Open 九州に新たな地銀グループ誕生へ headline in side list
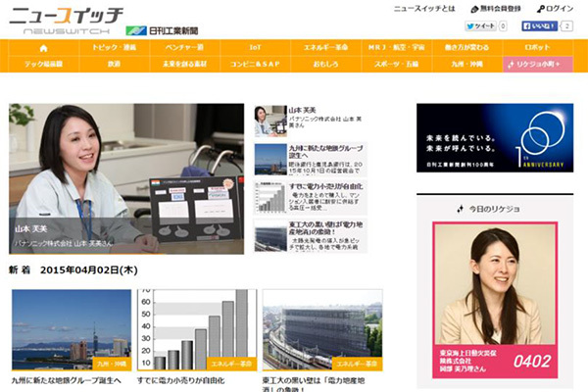588x392 pixels. pyautogui.click(x=326, y=152)
